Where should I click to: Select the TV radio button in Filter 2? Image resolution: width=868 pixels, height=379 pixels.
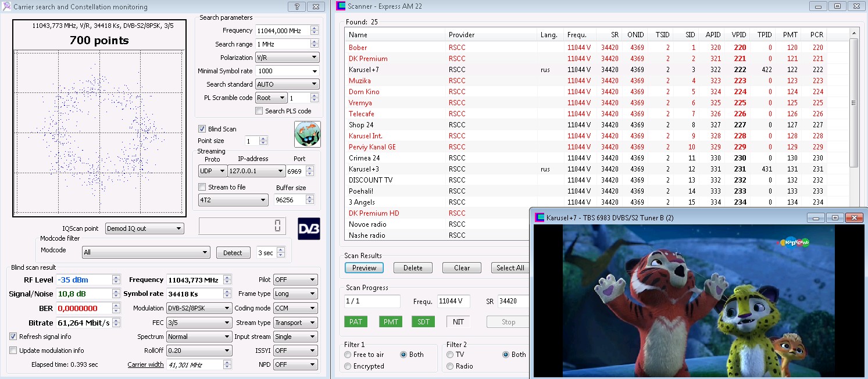click(450, 355)
